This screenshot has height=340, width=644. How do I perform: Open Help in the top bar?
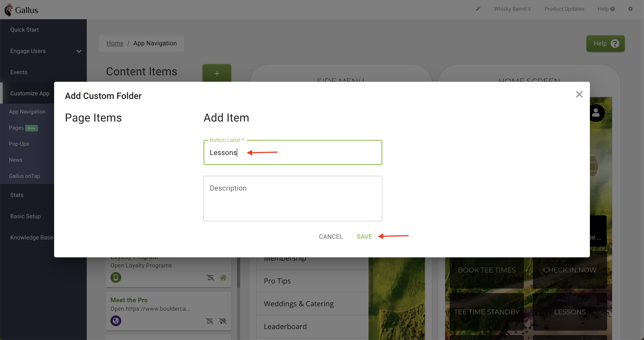click(x=606, y=9)
